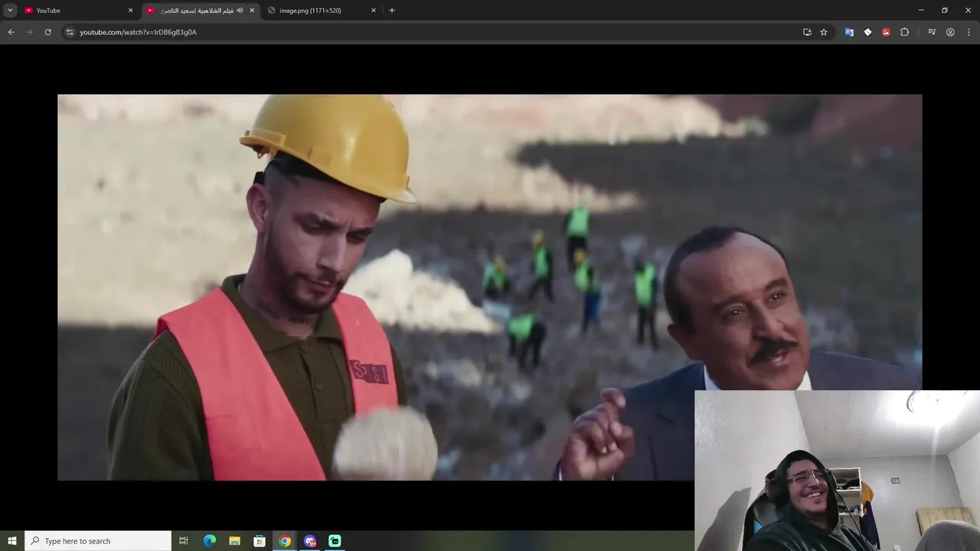Go back to the previous page

[11, 32]
